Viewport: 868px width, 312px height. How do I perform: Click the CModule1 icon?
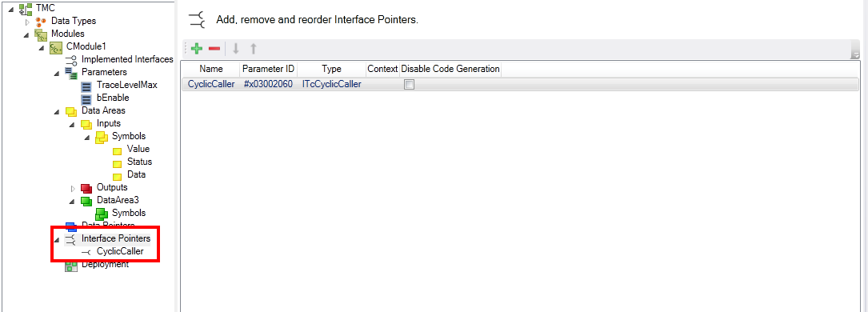click(x=56, y=47)
